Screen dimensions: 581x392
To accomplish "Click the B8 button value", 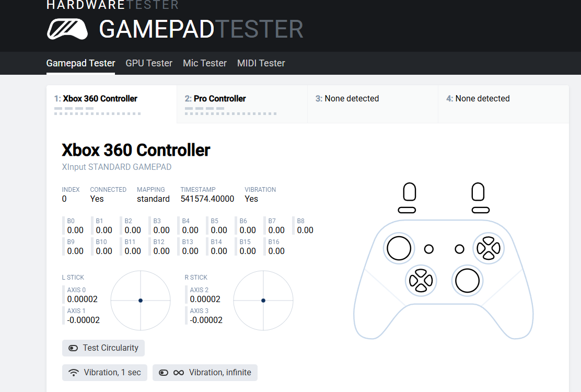I will (x=305, y=230).
